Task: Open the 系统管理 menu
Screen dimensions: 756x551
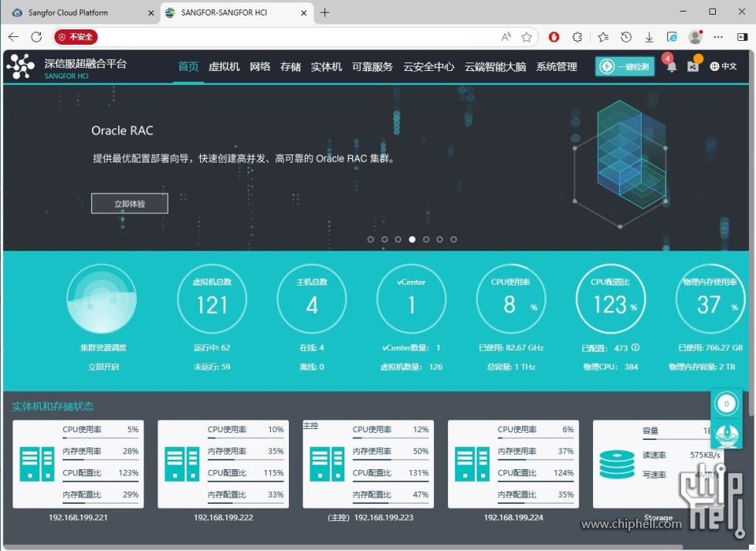Action: click(x=557, y=66)
